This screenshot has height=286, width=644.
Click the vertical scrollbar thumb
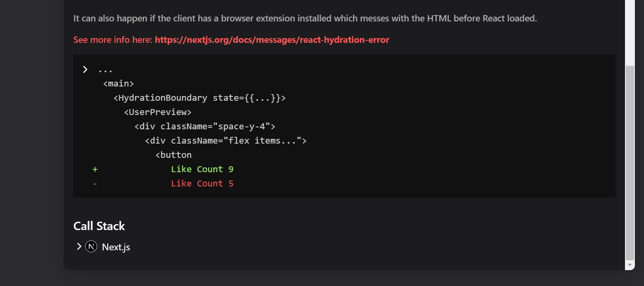coord(630,163)
